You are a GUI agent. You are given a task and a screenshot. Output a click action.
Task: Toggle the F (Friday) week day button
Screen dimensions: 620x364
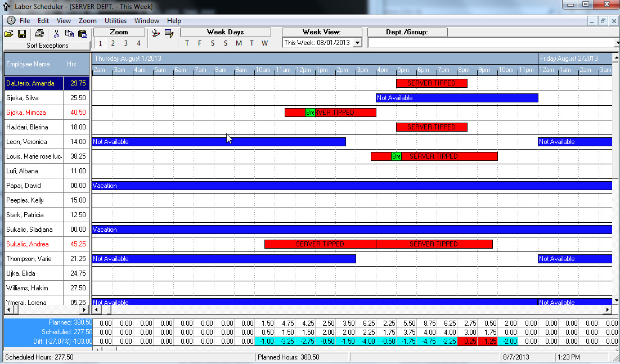tap(200, 43)
